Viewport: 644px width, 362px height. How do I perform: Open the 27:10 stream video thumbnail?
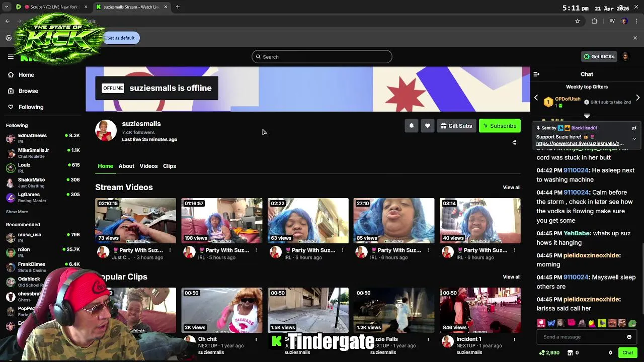tap(394, 221)
